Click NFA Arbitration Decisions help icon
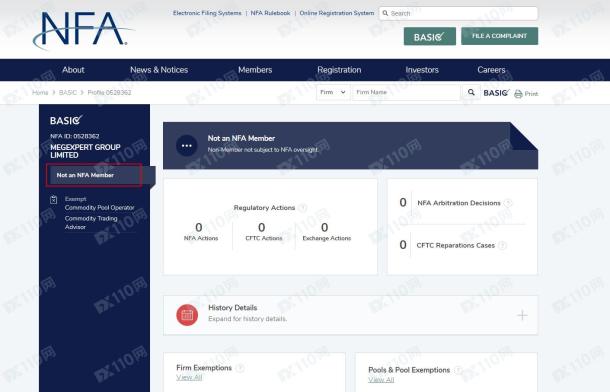Screen dimensions: 610x392 click(x=508, y=203)
